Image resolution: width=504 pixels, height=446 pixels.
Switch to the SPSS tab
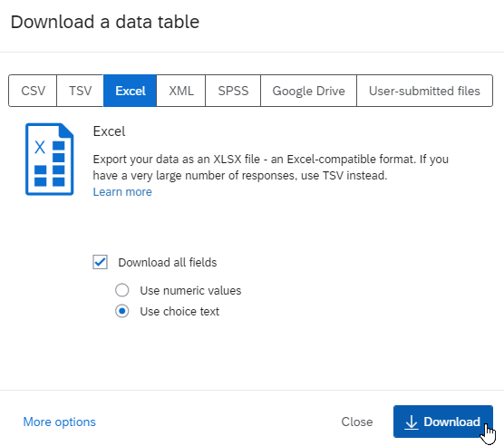(x=233, y=91)
